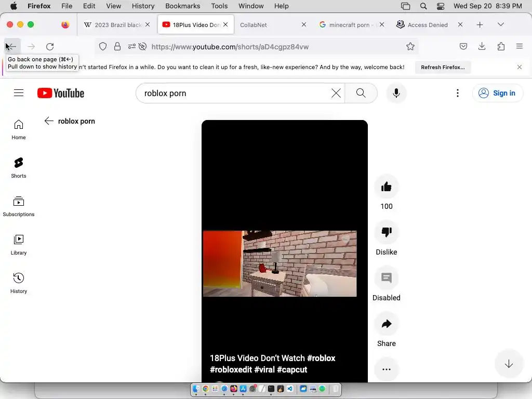Image resolution: width=532 pixels, height=399 pixels.
Task: Click the pinned Firefox tab icon
Action: click(65, 25)
